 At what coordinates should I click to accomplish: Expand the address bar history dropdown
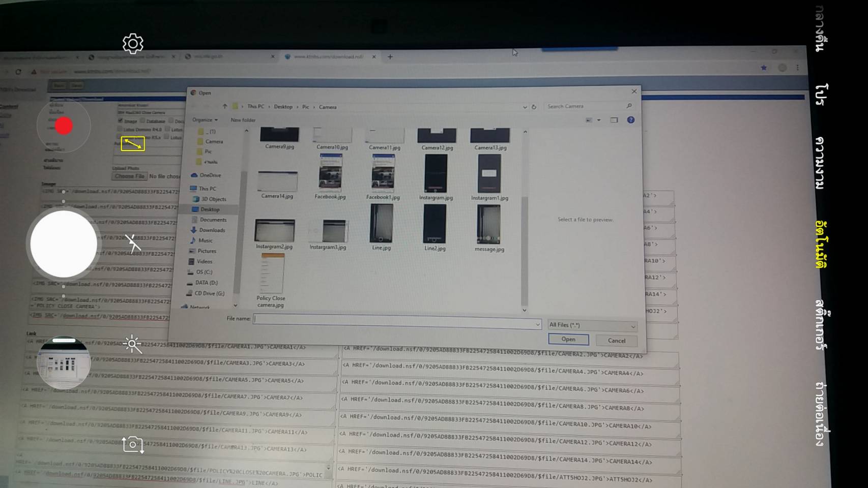click(x=525, y=107)
